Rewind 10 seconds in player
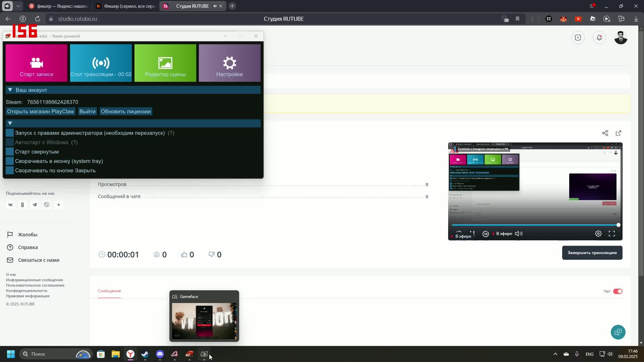The image size is (644, 362). tap(486, 234)
